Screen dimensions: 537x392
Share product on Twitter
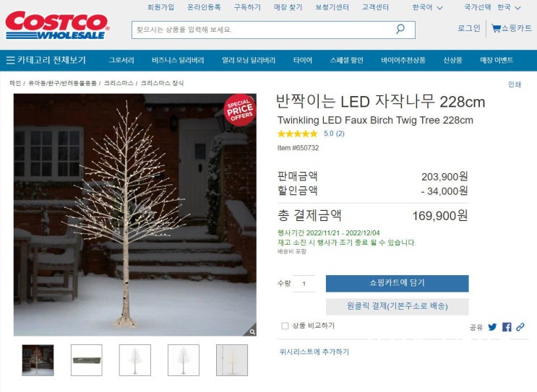492,327
